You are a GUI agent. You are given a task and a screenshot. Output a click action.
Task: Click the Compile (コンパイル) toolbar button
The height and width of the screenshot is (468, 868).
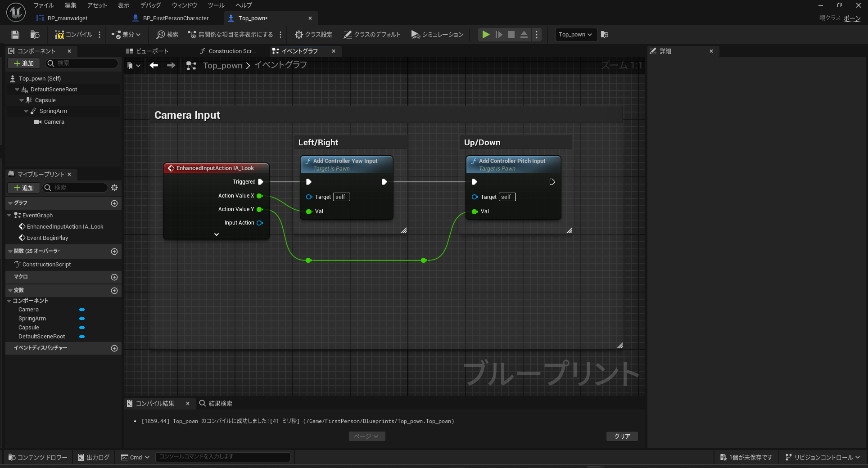coord(73,35)
